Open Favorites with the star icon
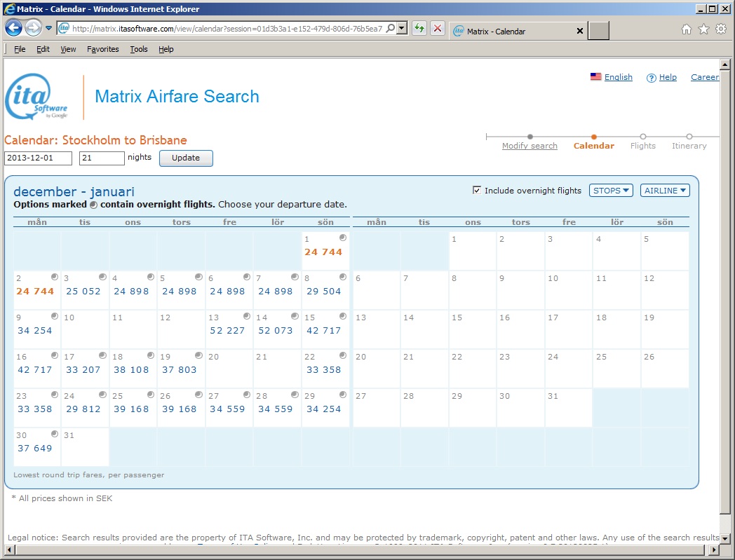 tap(703, 29)
